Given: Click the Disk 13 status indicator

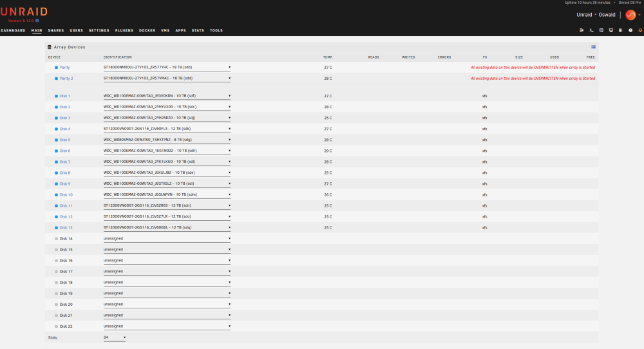Looking at the screenshot, I should pos(56,227).
